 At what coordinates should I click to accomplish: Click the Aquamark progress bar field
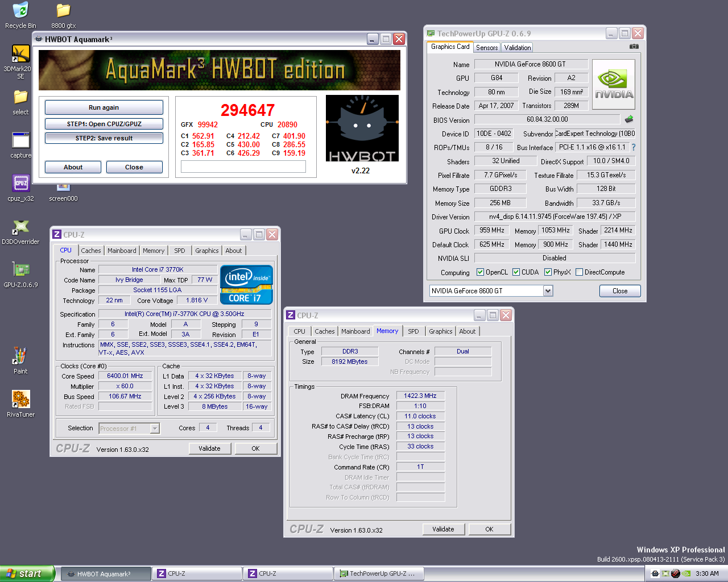pos(243,167)
